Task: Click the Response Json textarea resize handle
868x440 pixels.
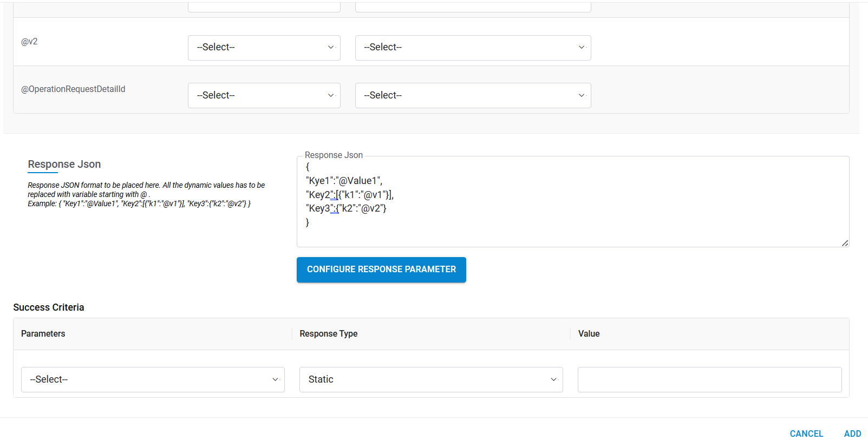Action: 845,243
